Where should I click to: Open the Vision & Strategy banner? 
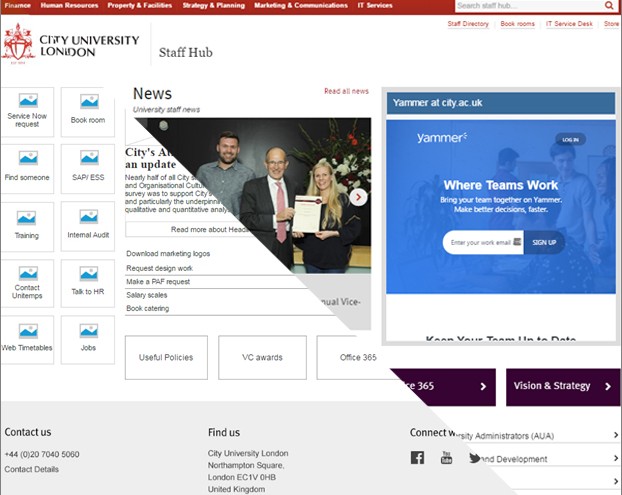coord(563,387)
